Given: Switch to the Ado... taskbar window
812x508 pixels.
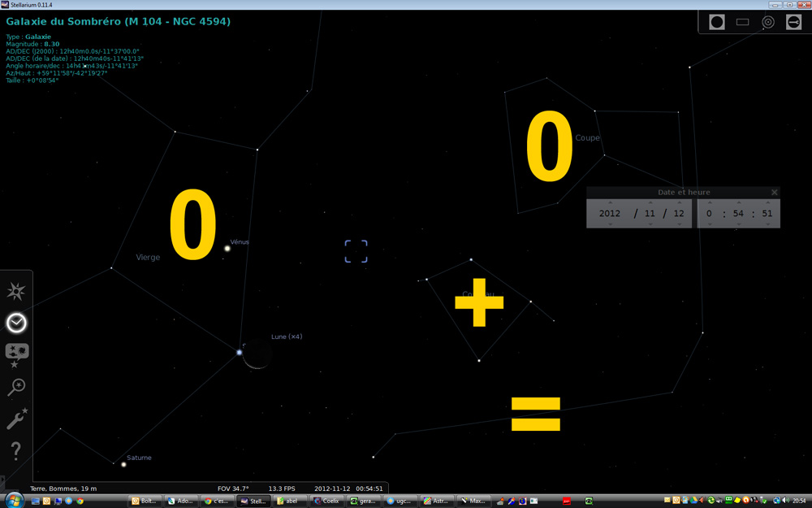Looking at the screenshot, I should pos(181,501).
